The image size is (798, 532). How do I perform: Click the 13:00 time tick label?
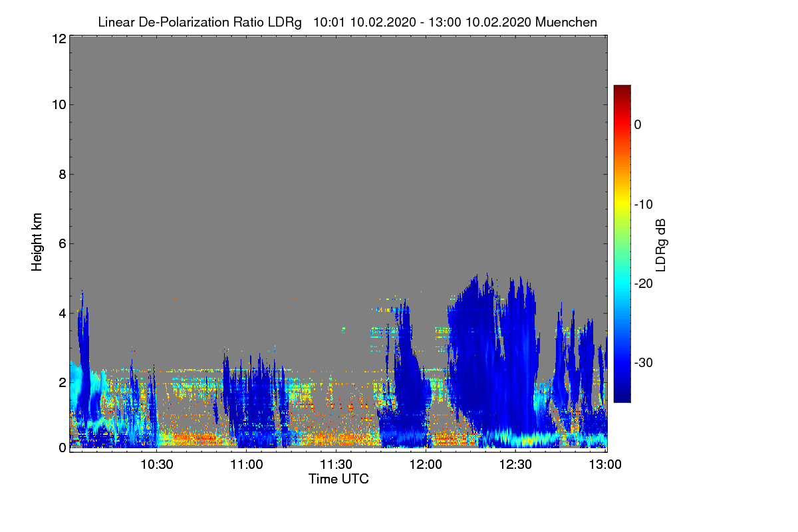pyautogui.click(x=606, y=465)
